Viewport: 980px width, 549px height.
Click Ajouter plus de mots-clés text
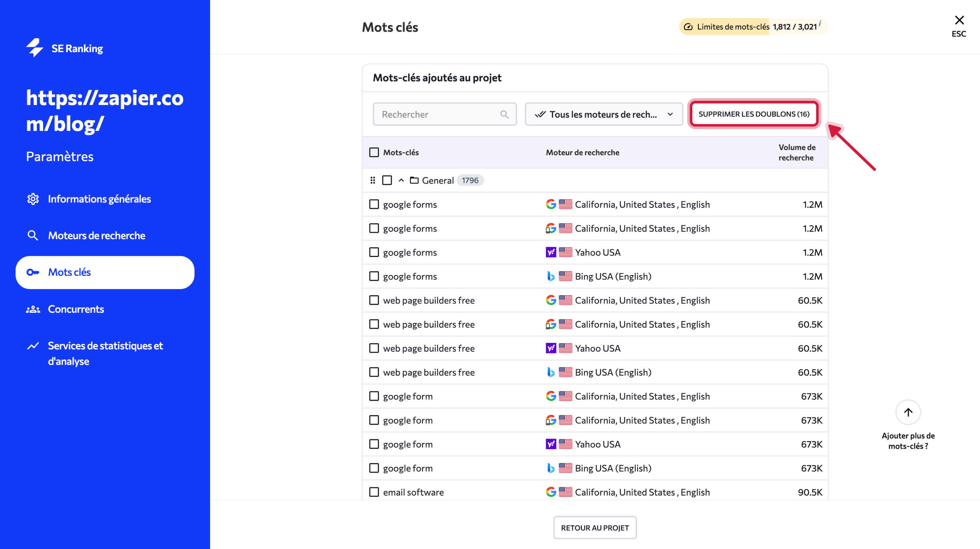[x=908, y=441]
